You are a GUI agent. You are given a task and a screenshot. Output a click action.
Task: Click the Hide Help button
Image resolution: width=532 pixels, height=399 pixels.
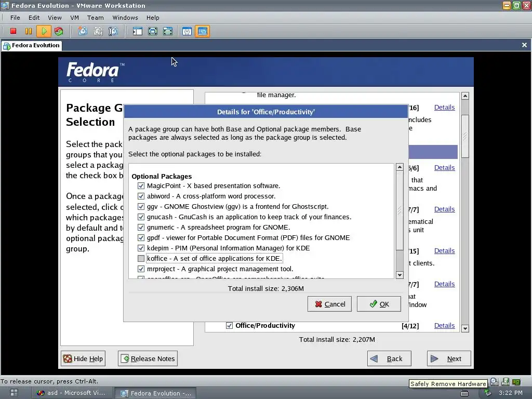coord(83,358)
